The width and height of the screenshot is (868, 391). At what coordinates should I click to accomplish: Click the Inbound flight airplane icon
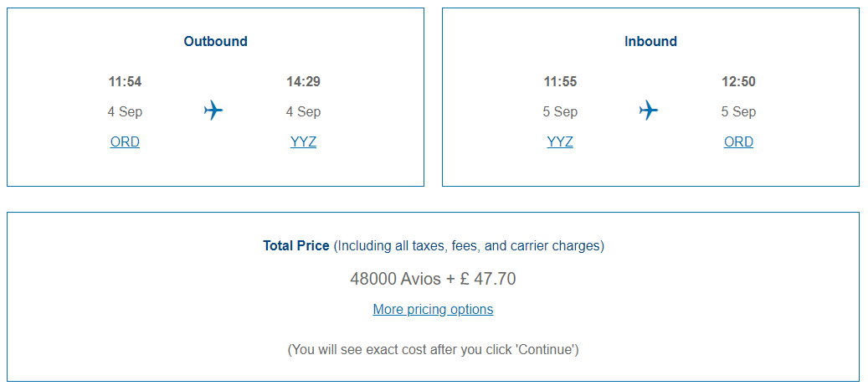[x=649, y=111]
